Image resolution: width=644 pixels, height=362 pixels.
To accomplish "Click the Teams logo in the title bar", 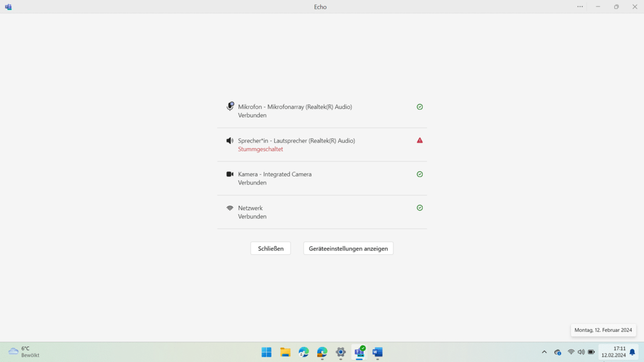I will [8, 6].
